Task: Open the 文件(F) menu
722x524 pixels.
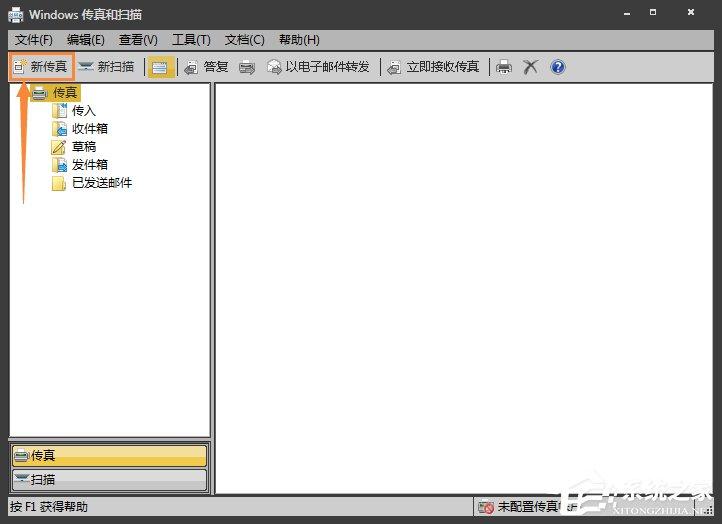Action: tap(34, 40)
